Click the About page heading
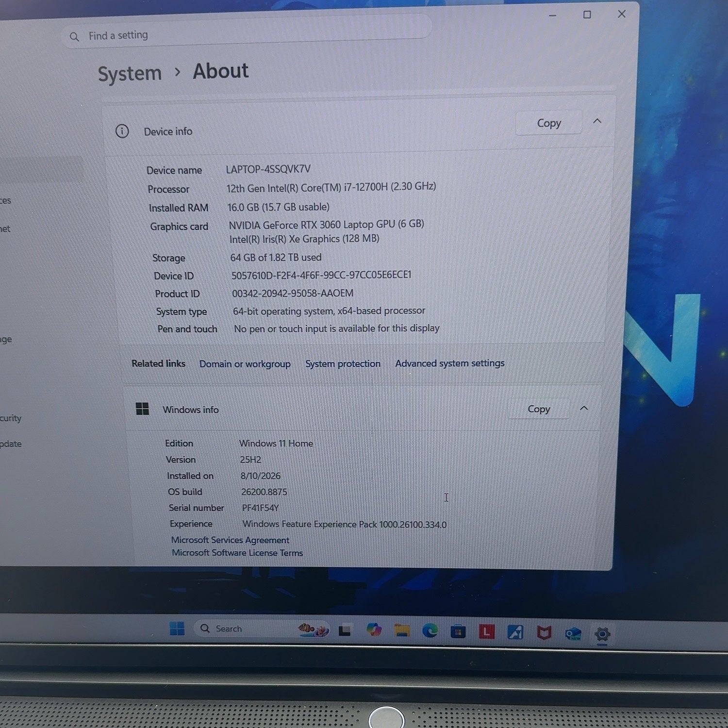Viewport: 728px width, 728px height. (221, 71)
